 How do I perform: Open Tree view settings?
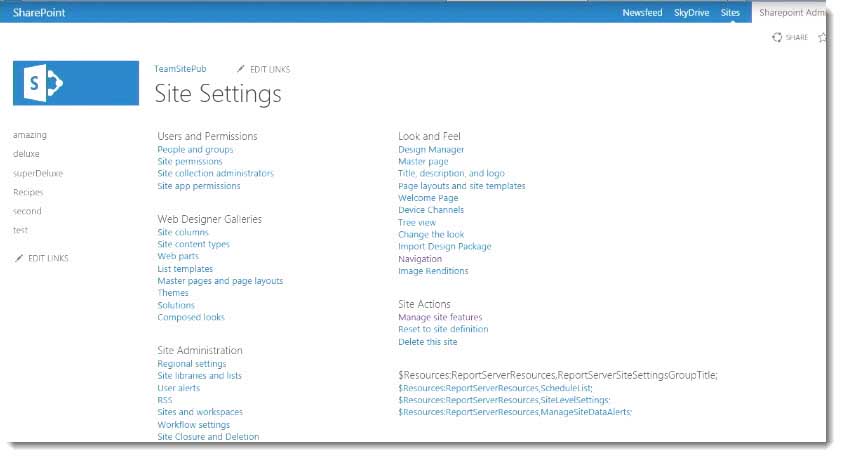(x=417, y=222)
